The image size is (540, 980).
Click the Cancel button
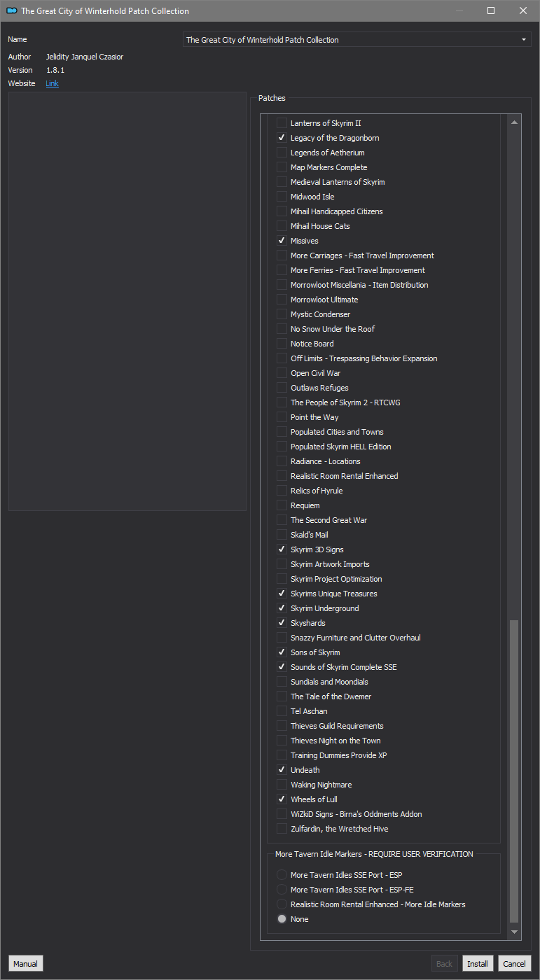(514, 964)
